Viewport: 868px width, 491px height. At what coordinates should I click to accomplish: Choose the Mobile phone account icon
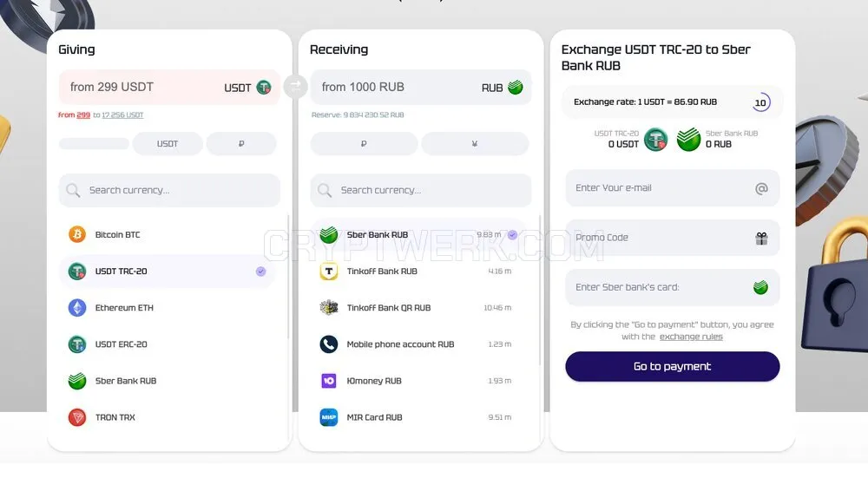pyautogui.click(x=329, y=344)
